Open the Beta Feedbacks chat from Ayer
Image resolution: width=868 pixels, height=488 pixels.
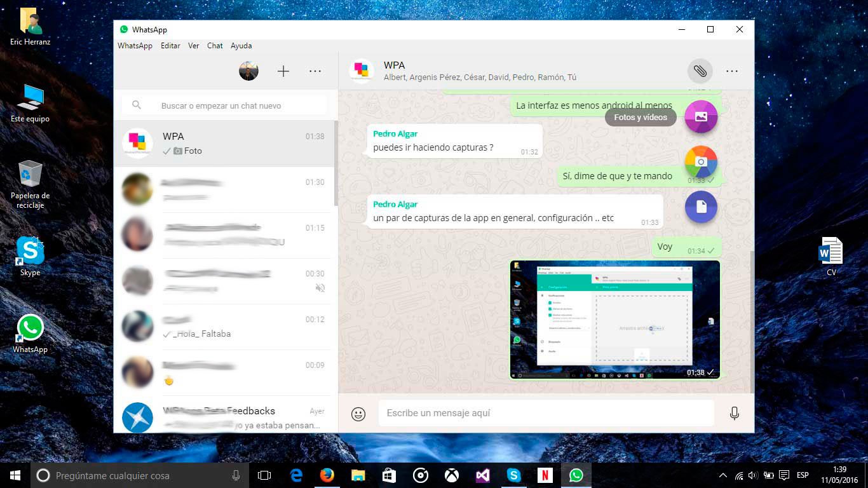coord(224,414)
